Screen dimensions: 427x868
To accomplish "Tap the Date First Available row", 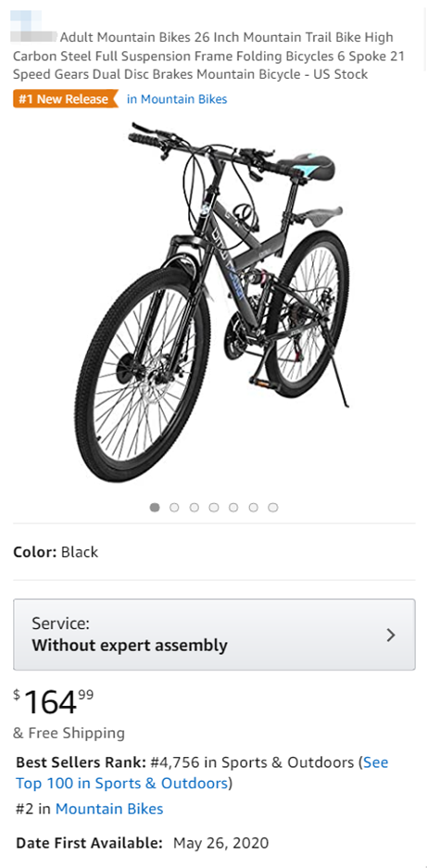I will (x=143, y=843).
